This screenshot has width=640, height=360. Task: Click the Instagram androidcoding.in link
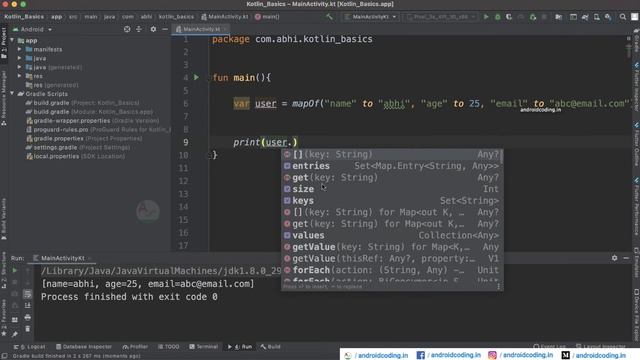[520, 355]
